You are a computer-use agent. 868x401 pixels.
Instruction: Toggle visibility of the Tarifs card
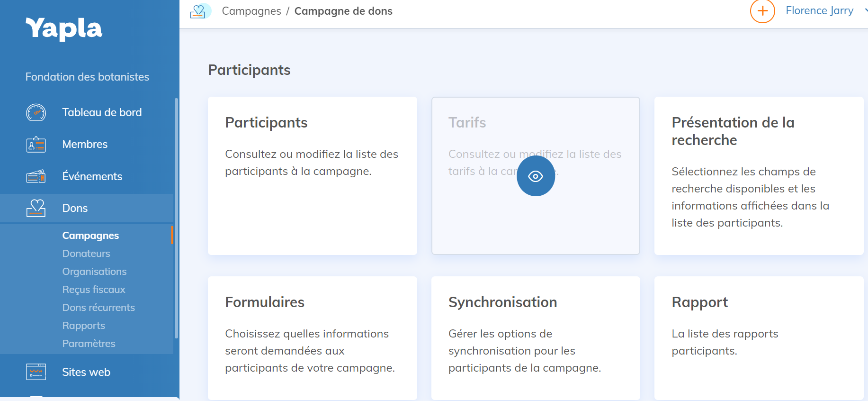pyautogui.click(x=536, y=176)
